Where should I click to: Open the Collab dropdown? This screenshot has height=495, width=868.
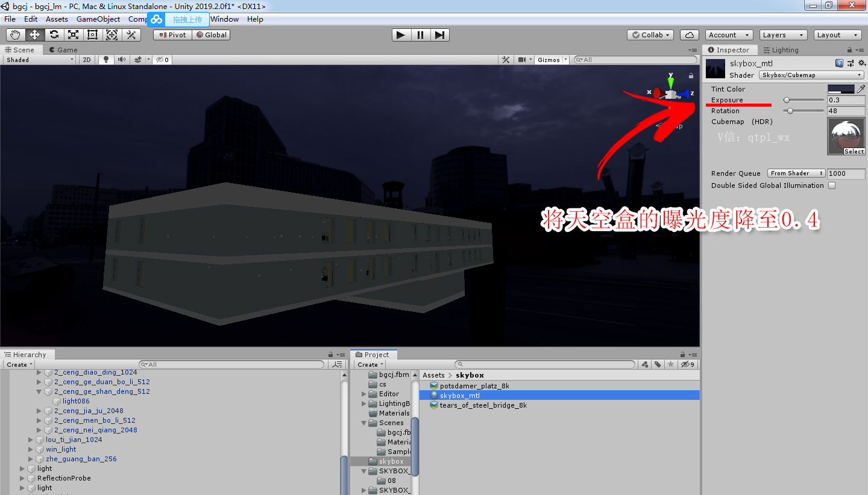click(651, 35)
